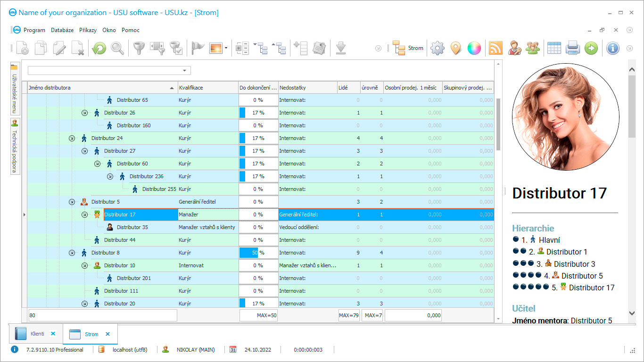Switch to the Klienti tab
This screenshot has height=362, width=644.
coord(37,334)
